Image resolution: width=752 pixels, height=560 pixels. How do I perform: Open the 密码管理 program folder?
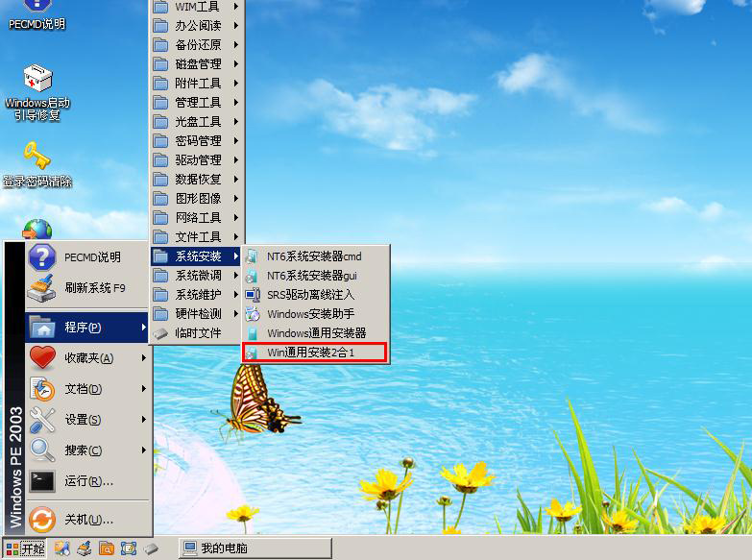(196, 140)
